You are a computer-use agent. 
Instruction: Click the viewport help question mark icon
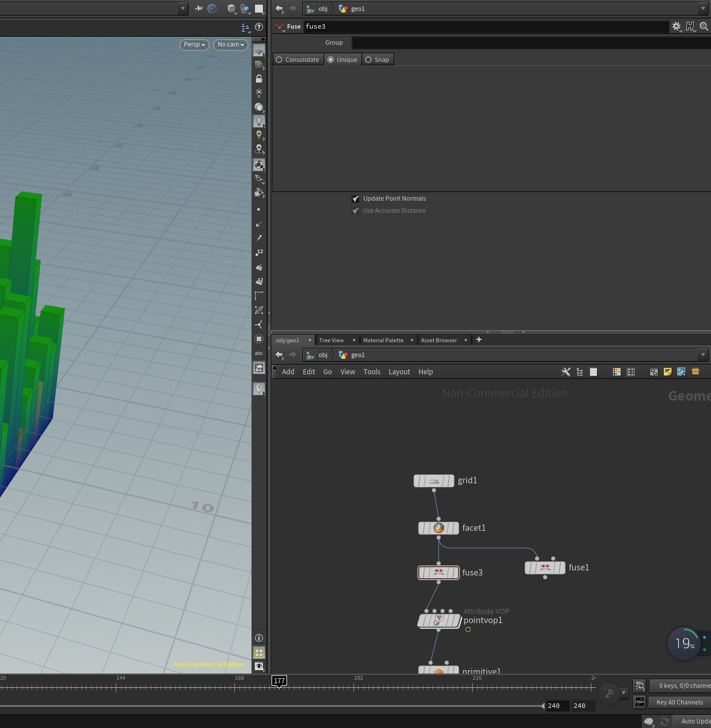[x=259, y=27]
